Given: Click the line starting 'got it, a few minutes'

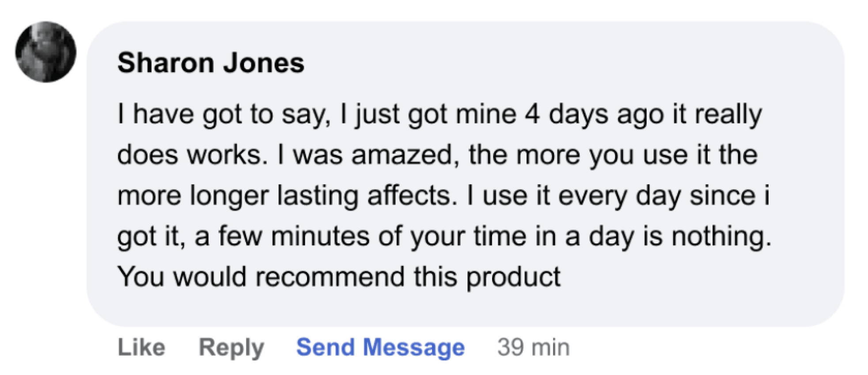Looking at the screenshot, I should click(x=444, y=237).
